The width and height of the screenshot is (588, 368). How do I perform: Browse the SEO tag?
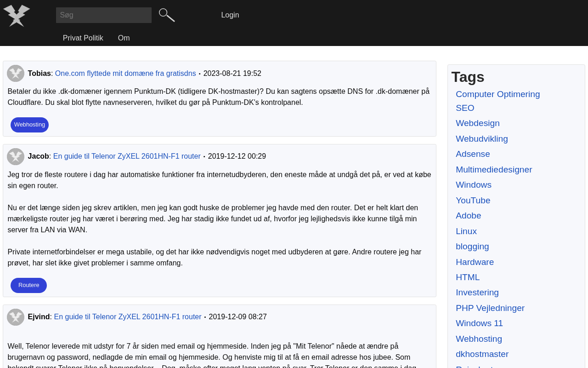coord(465,108)
